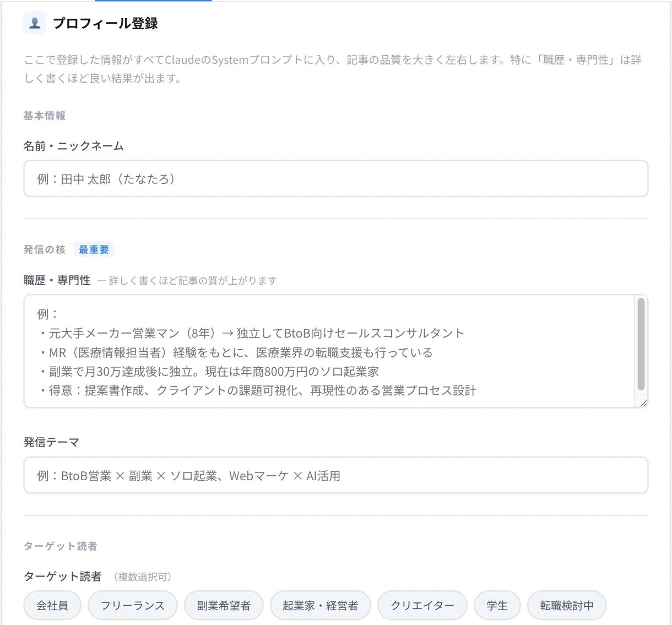Focus the 名前・ニックネーム input field
Image resolution: width=672 pixels, height=625 pixels.
(335, 178)
